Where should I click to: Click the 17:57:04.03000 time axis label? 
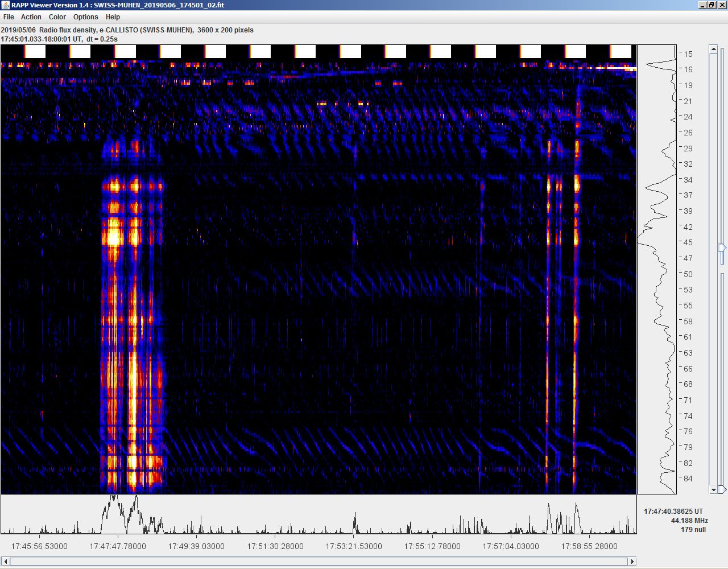[x=511, y=546]
